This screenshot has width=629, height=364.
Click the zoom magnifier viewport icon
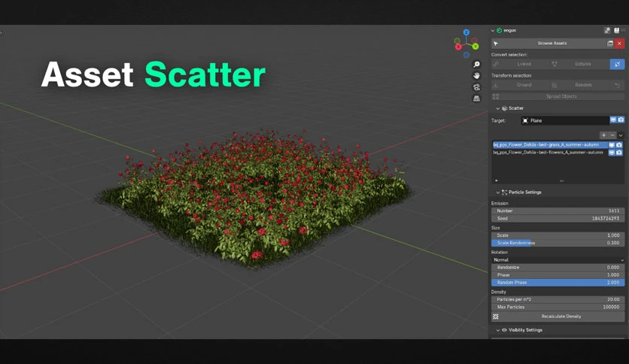(476, 64)
